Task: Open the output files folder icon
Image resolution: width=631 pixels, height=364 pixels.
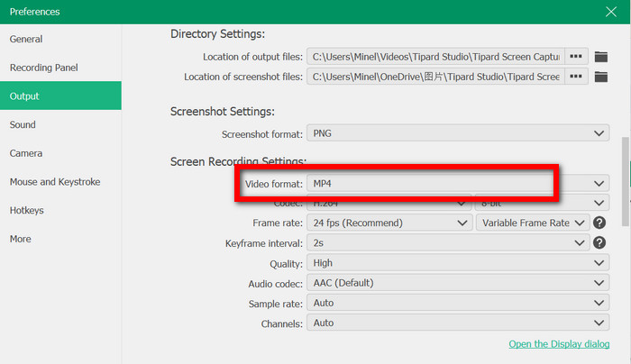Action: point(601,57)
